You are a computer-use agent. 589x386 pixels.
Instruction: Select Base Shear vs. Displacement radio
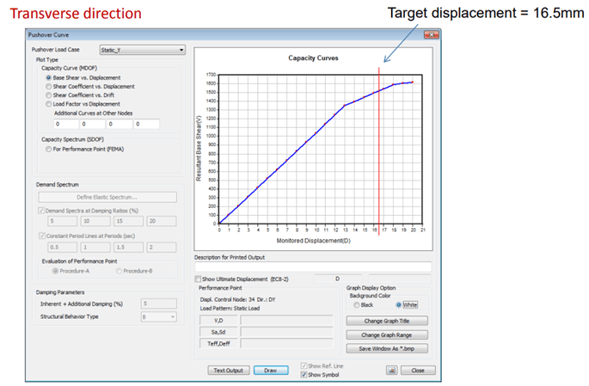click(x=48, y=78)
